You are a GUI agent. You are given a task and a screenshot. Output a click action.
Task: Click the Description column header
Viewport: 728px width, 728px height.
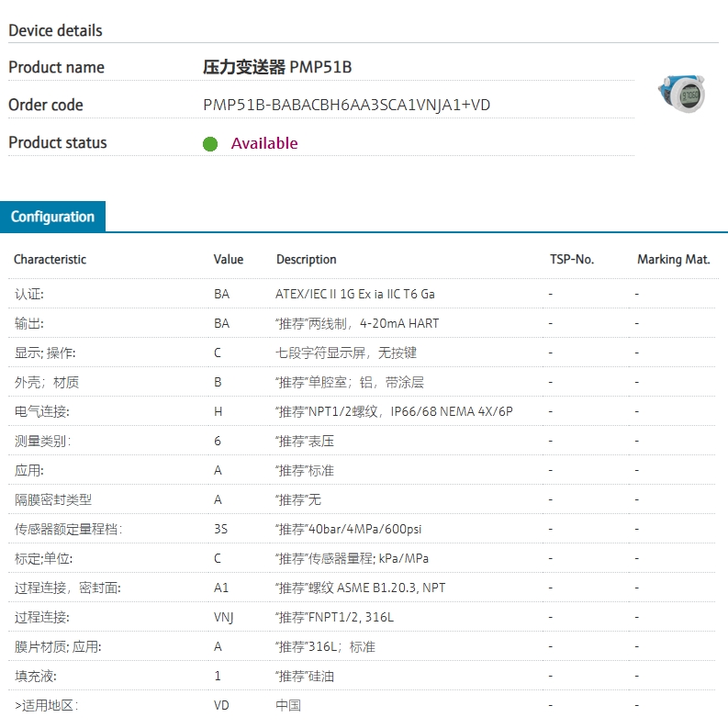tap(306, 260)
